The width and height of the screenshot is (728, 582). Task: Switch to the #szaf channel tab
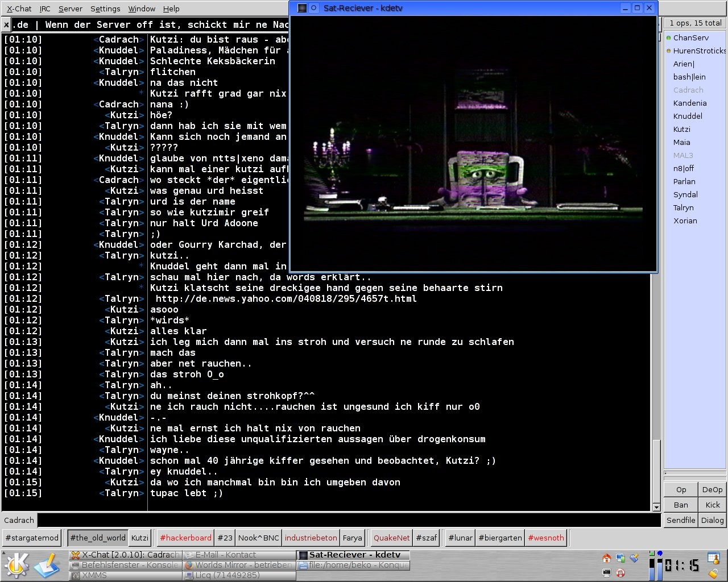426,538
